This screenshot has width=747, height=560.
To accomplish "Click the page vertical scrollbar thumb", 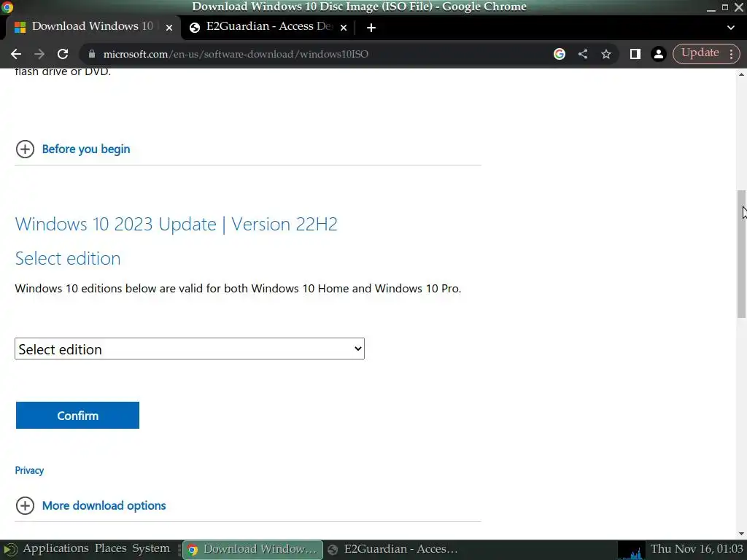I will click(741, 254).
